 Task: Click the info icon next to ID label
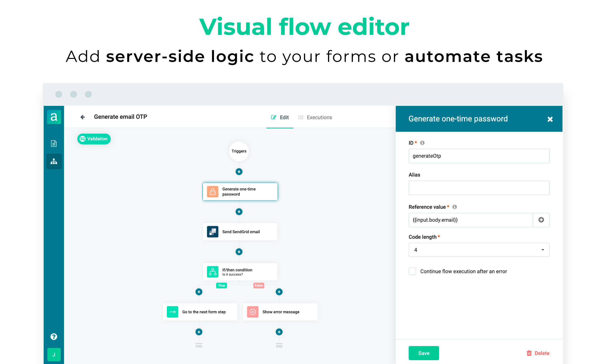click(x=422, y=143)
